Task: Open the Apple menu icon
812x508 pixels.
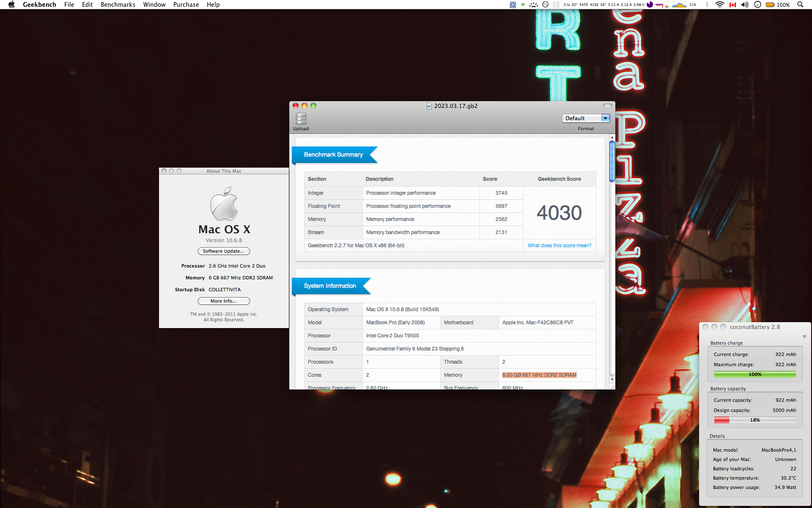Action: [x=11, y=5]
